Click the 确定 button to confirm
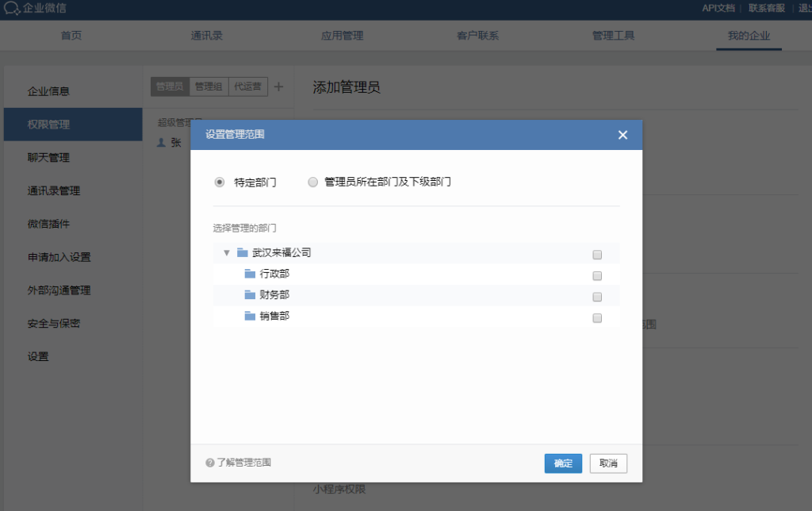812x511 pixels. coord(563,463)
